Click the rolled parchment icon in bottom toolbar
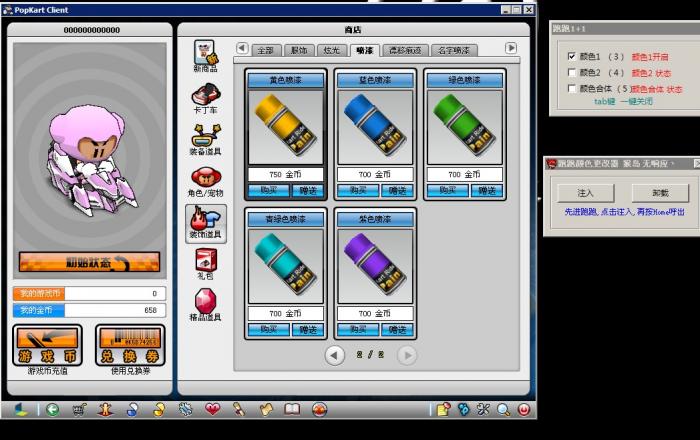The image size is (700, 440). 239,409
